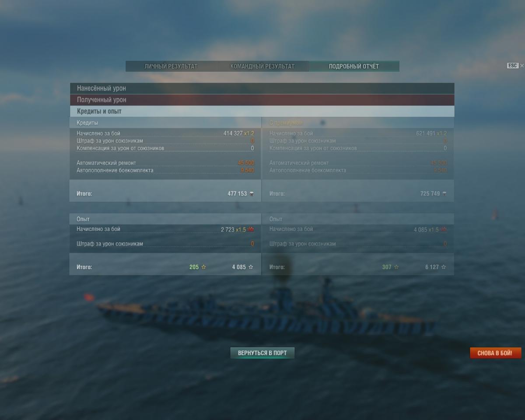Select the ПОДРОБНЫЙ ОТЧЁТ tab
The height and width of the screenshot is (420, 525).
coord(354,66)
